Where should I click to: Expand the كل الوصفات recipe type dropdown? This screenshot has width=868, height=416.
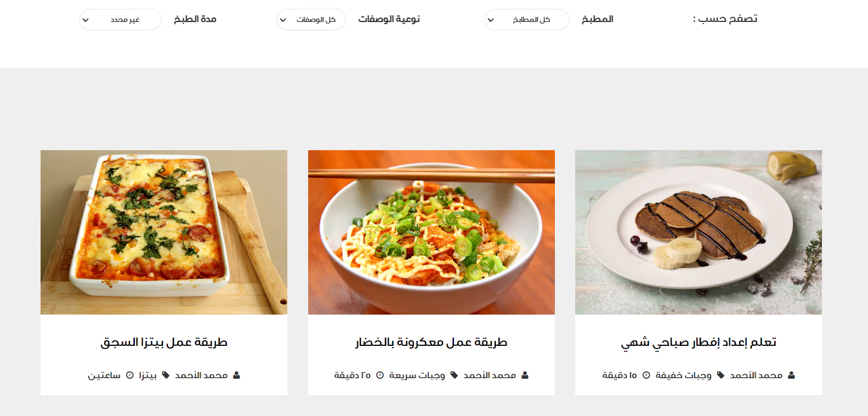[x=311, y=20]
